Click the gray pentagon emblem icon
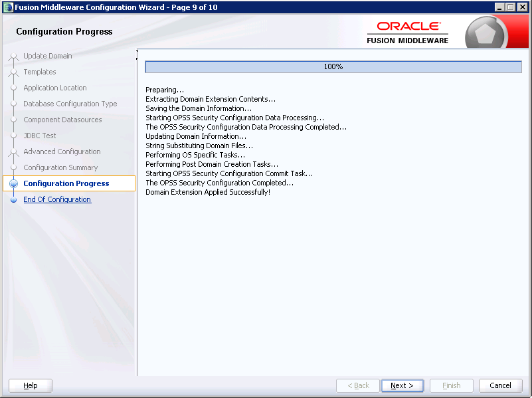Image resolution: width=532 pixels, height=398 pixels. (x=486, y=33)
